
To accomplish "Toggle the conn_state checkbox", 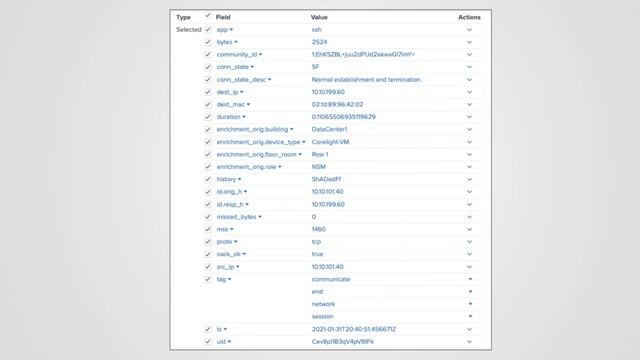I will point(208,67).
